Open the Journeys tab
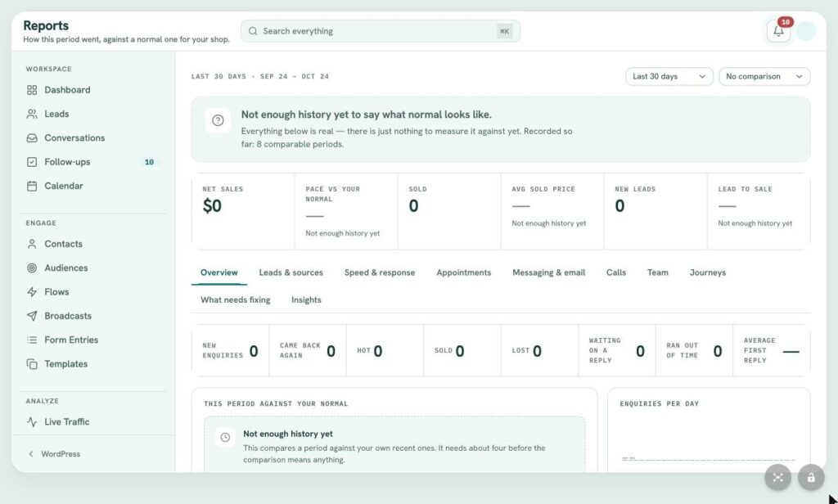Image resolution: width=838 pixels, height=504 pixels. (x=708, y=272)
